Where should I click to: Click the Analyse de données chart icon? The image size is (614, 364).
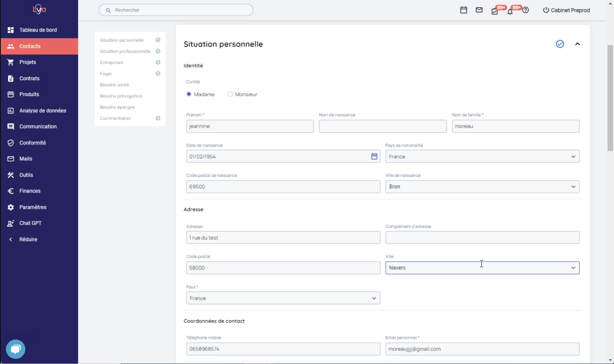click(11, 111)
